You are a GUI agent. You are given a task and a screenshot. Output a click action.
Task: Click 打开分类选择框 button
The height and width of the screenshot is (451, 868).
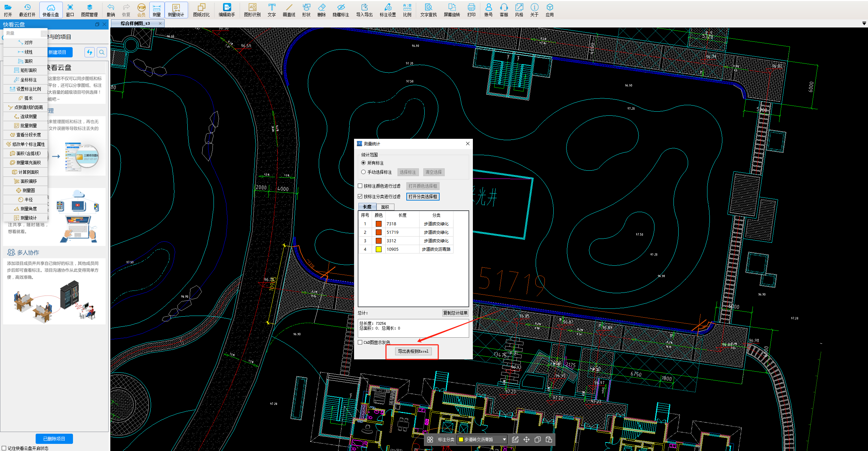coord(423,196)
